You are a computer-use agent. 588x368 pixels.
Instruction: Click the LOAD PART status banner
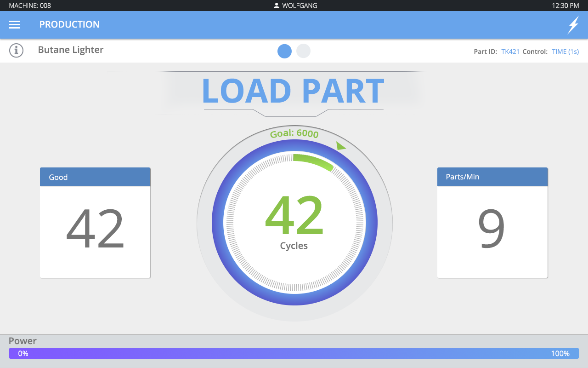[293, 91]
